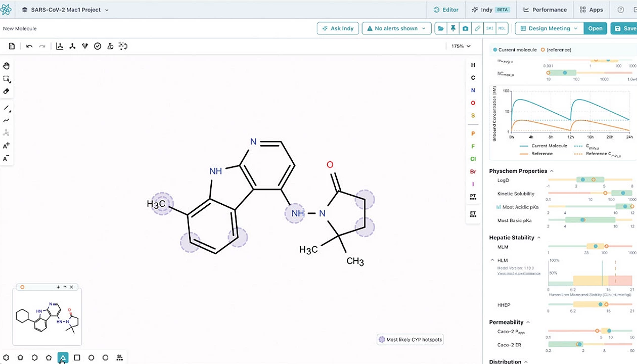Switch to the Apps tab
637x364 pixels.
591,10
